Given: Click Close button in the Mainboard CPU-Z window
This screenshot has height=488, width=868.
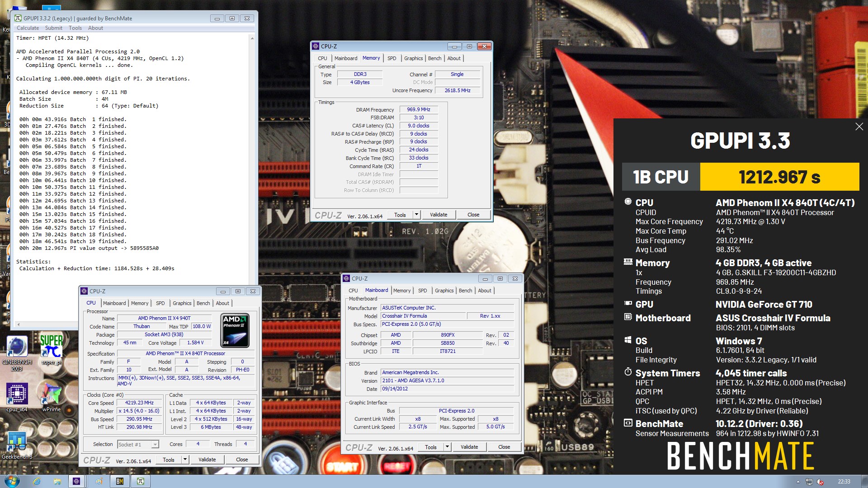Looking at the screenshot, I should (504, 447).
